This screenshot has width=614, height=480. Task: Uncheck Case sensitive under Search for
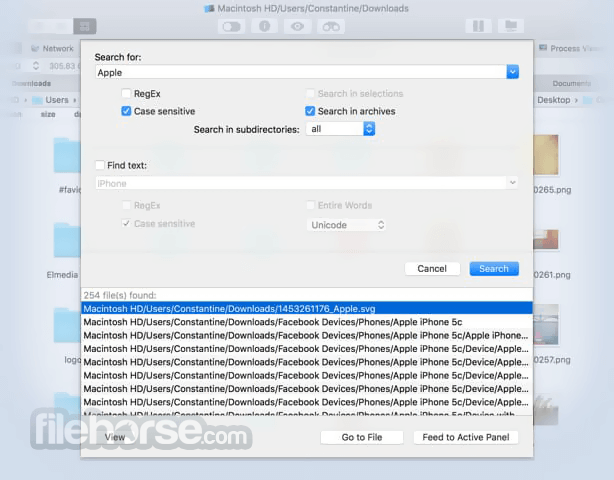click(x=126, y=111)
